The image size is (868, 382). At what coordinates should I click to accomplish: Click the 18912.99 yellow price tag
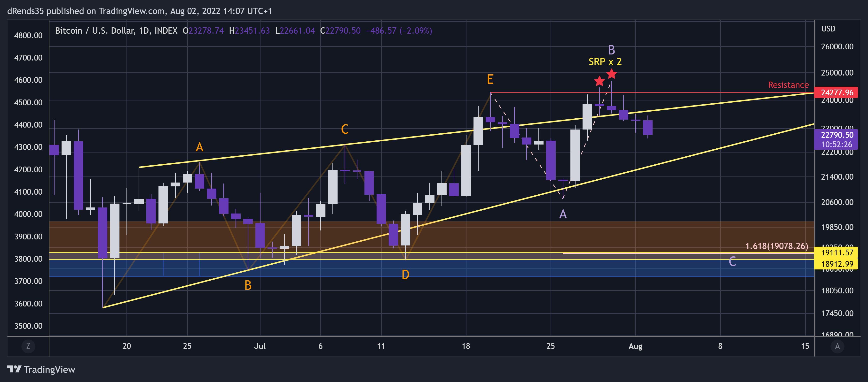point(836,264)
